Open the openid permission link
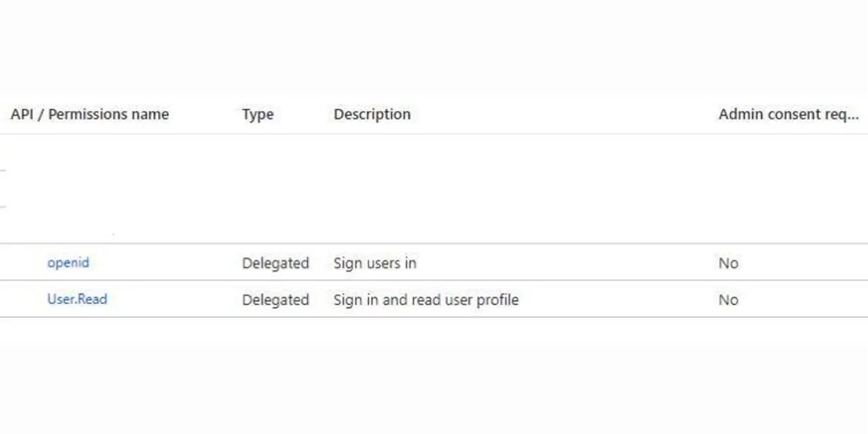 coord(68,262)
